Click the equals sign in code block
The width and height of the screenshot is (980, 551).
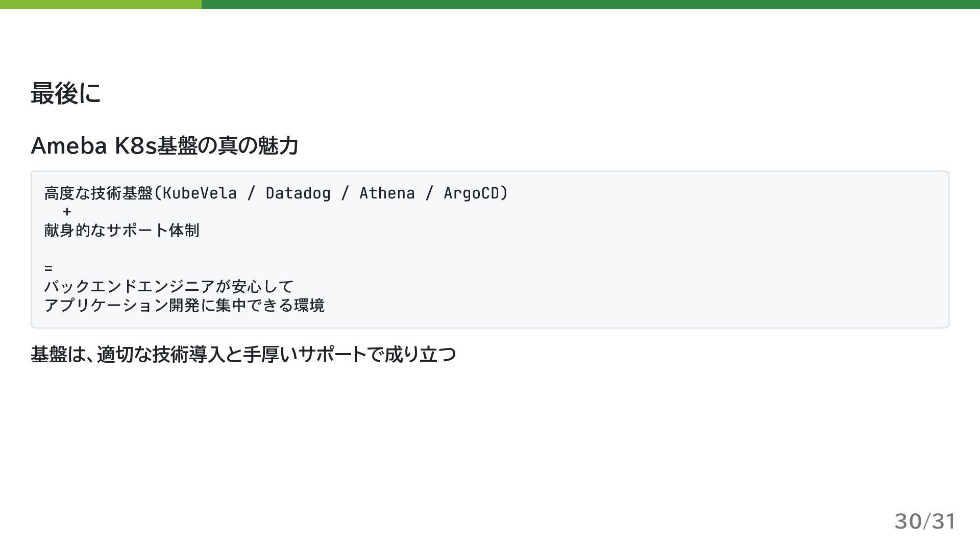(x=48, y=268)
